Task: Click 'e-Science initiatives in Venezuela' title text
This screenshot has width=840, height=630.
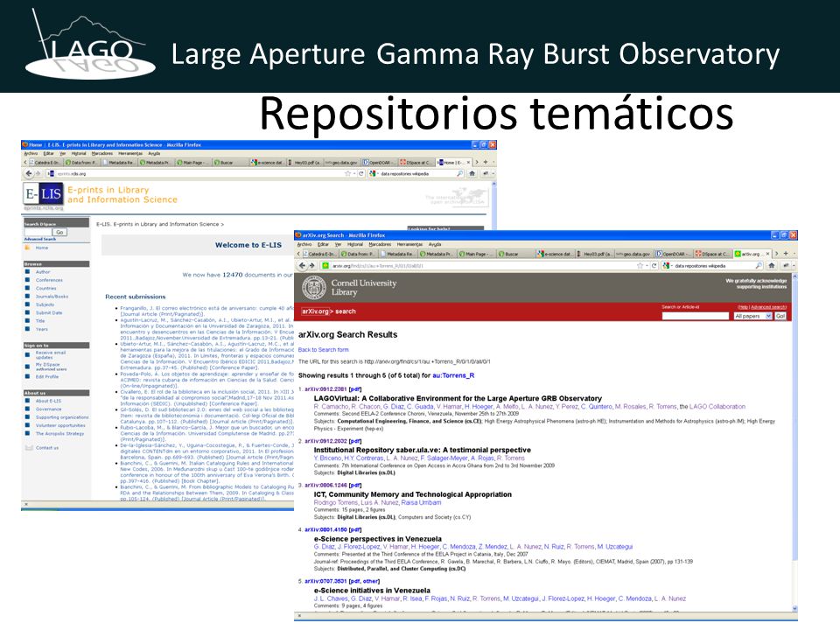Action: pos(372,591)
